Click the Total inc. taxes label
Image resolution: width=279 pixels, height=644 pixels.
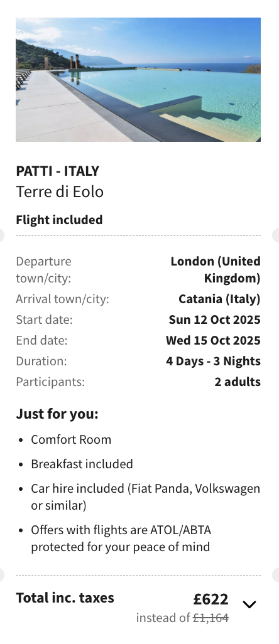[x=65, y=598]
